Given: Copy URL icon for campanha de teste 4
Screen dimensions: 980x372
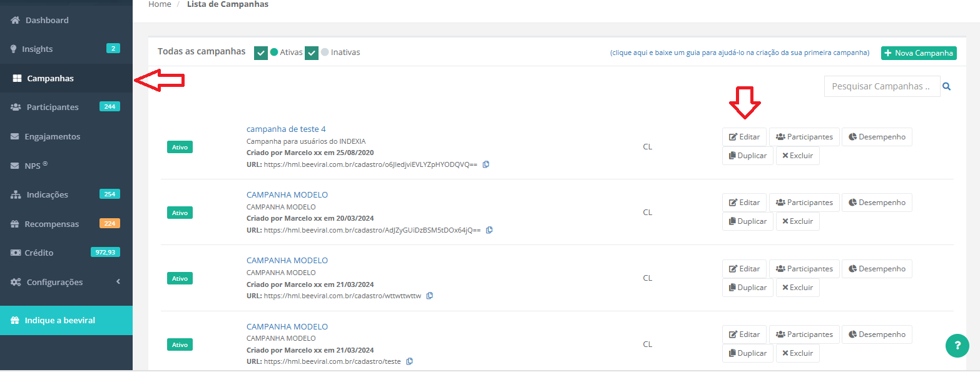Looking at the screenshot, I should (486, 164).
